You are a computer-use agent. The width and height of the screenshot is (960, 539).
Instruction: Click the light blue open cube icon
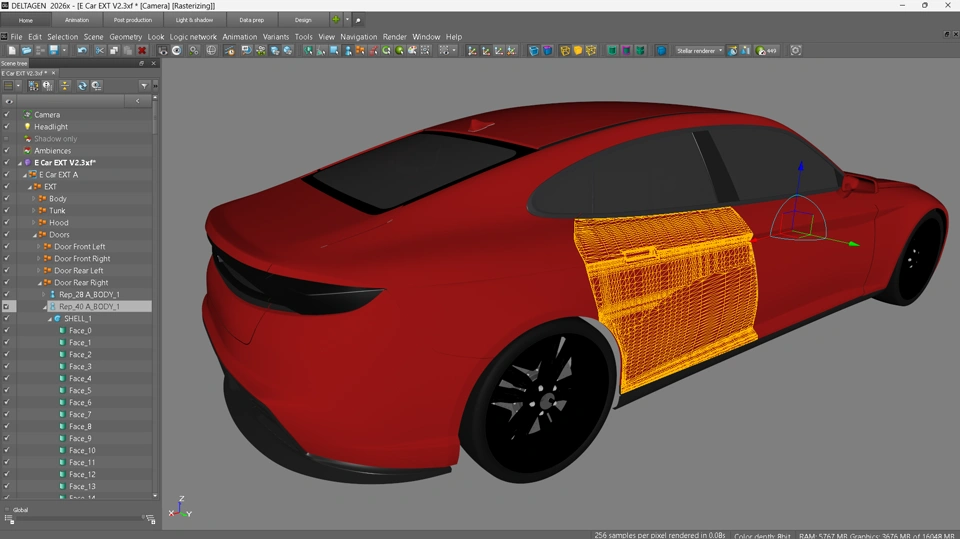[x=533, y=51]
